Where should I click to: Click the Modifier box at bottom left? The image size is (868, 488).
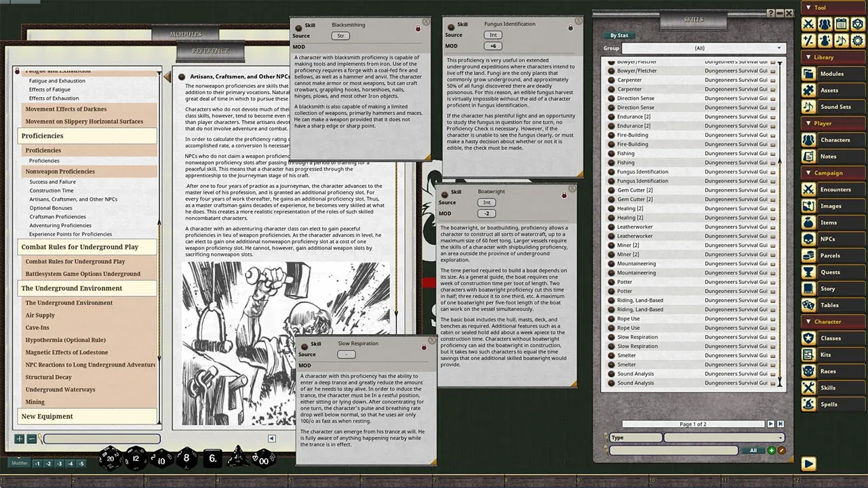coord(19,464)
